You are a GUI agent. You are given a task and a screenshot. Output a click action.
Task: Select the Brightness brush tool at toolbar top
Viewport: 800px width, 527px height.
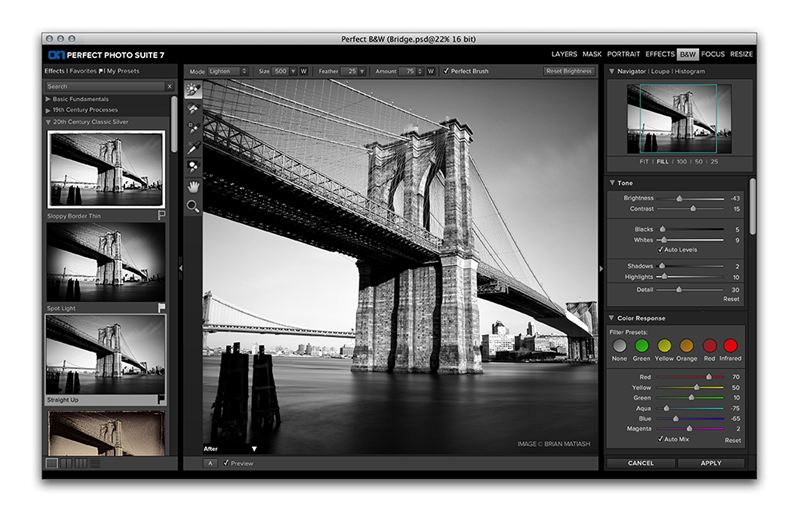192,90
